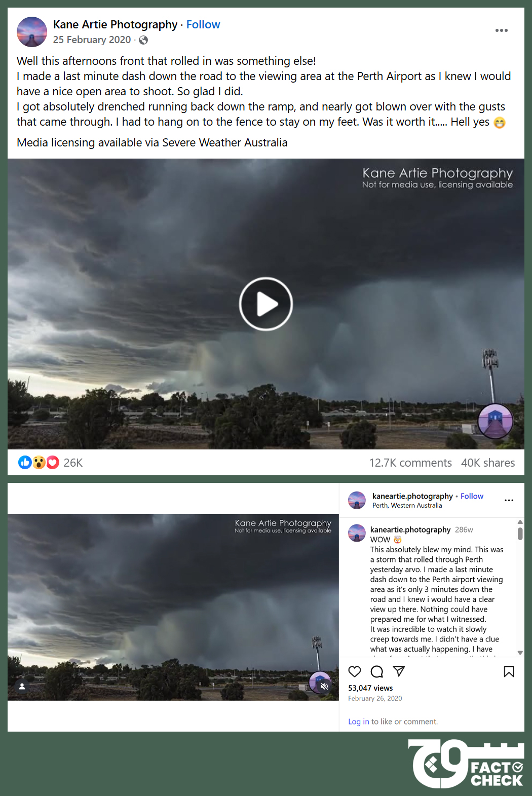Click the Log in link
This screenshot has width=532, height=796.
359,722
